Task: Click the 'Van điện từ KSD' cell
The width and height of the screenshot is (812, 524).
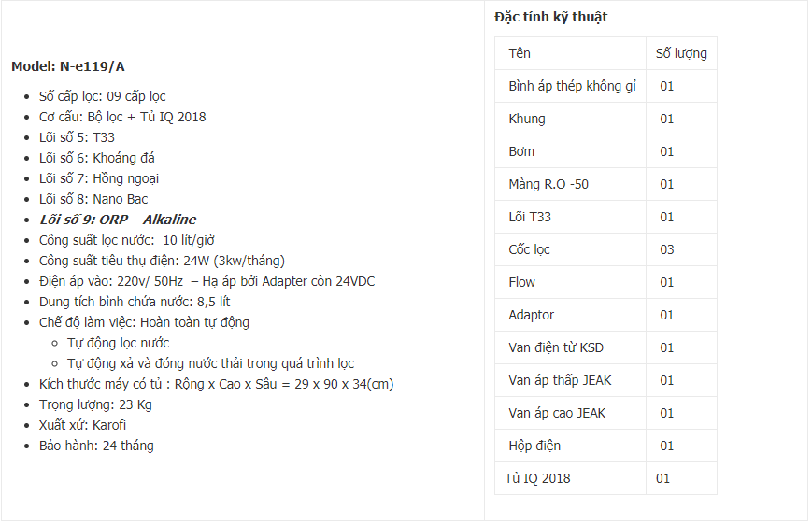Action: (570, 347)
